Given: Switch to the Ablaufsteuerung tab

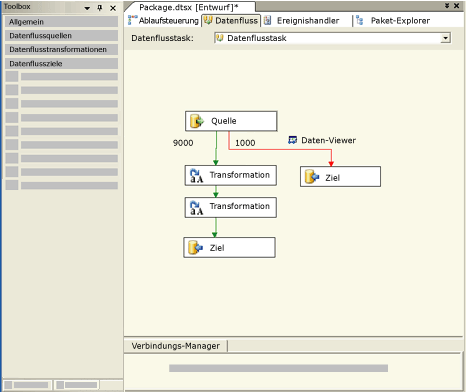Looking at the screenshot, I should tap(164, 21).
